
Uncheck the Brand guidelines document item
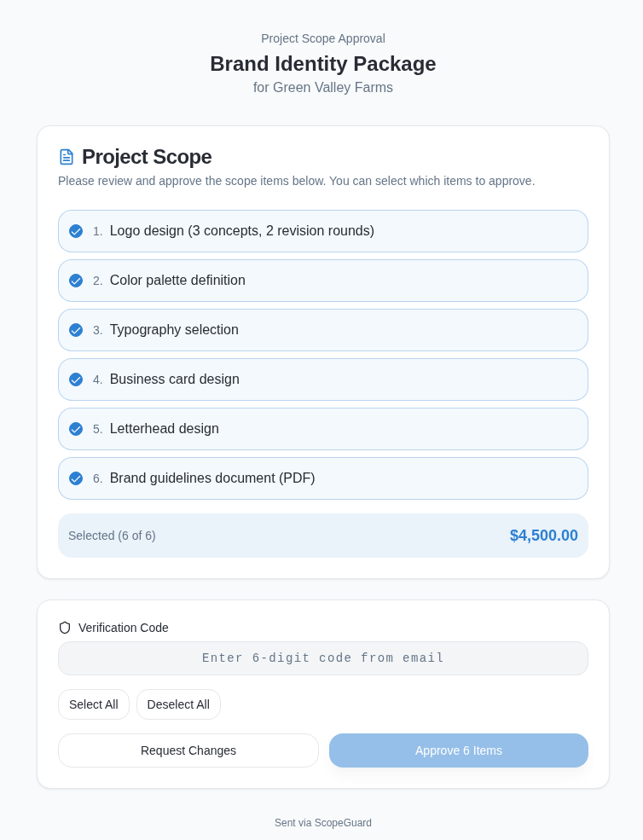pos(76,478)
